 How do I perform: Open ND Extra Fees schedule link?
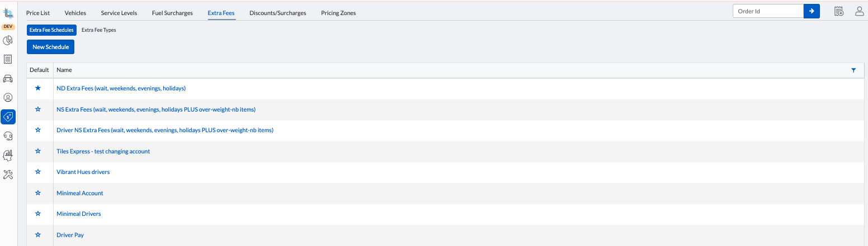coord(121,88)
